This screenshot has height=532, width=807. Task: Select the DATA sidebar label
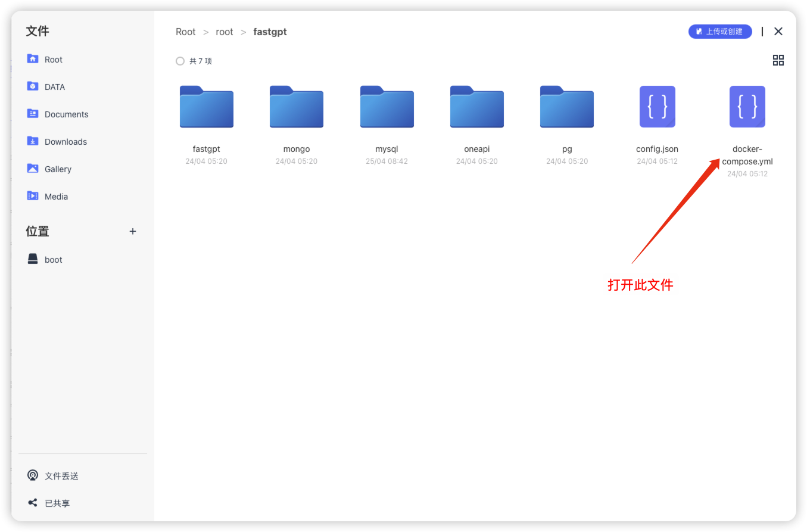point(55,87)
